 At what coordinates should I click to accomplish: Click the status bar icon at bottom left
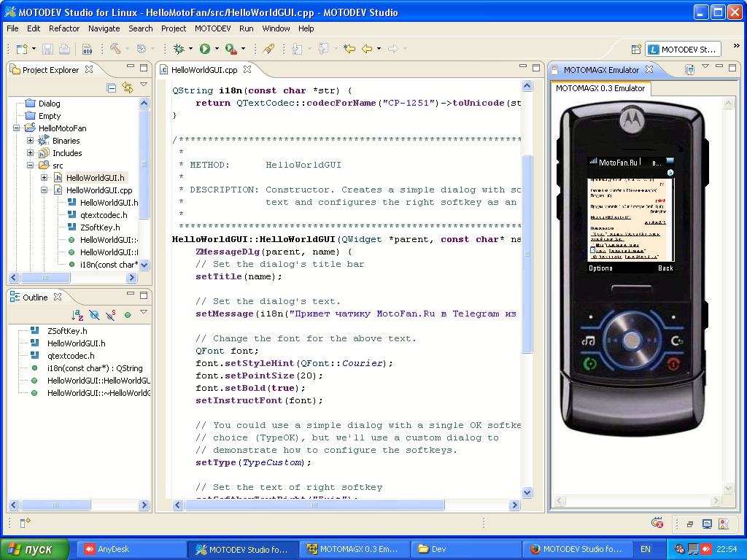(x=26, y=523)
